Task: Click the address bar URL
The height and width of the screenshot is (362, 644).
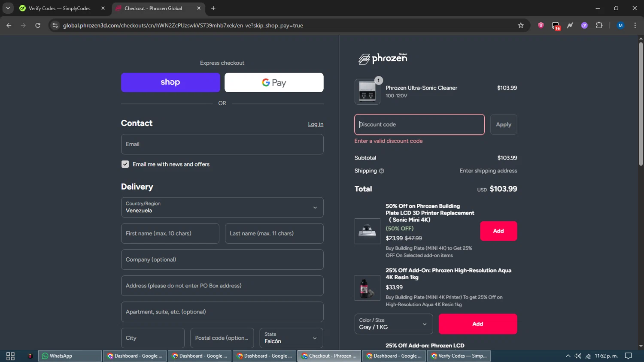Action: [183, 25]
